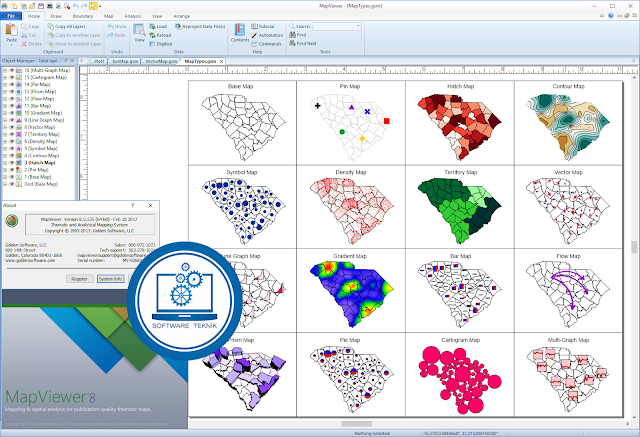Image resolution: width=640 pixels, height=437 pixels.
Task: Click the Find binoculars icon
Action: pos(292,35)
